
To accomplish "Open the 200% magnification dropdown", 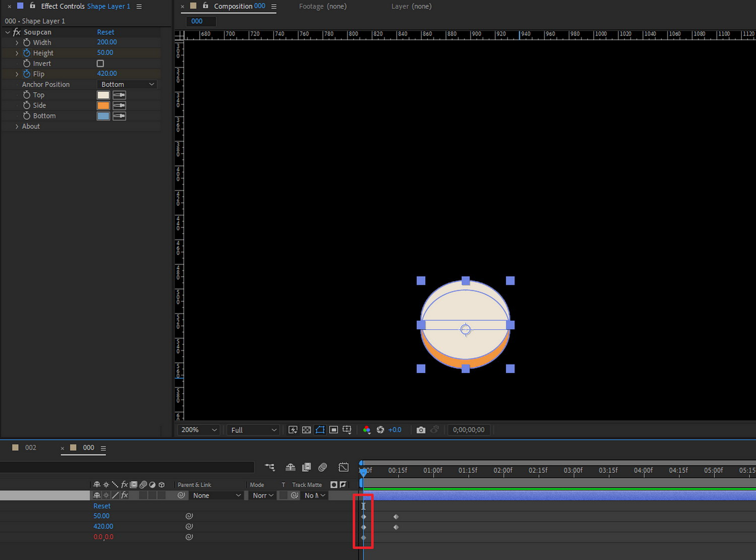I will pyautogui.click(x=199, y=430).
